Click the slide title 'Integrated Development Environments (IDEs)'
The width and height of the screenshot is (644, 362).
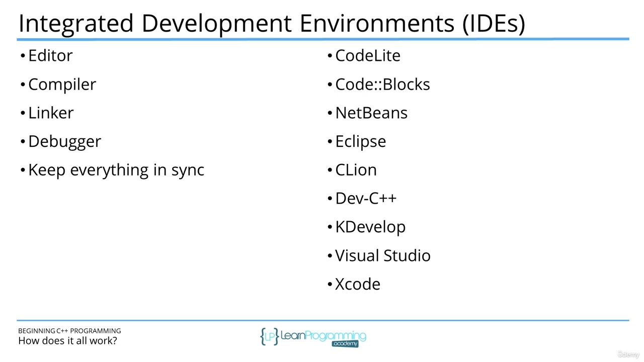tap(272, 24)
